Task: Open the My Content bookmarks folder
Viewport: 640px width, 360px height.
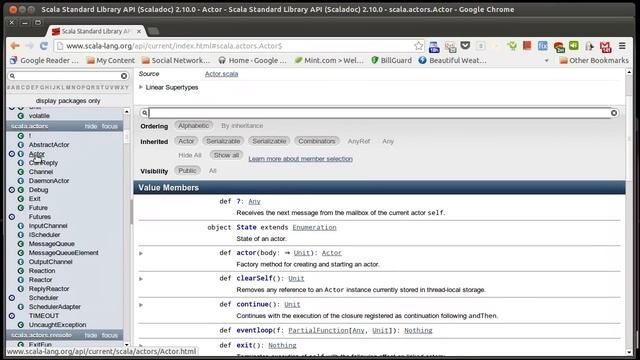Action: click(x=111, y=60)
